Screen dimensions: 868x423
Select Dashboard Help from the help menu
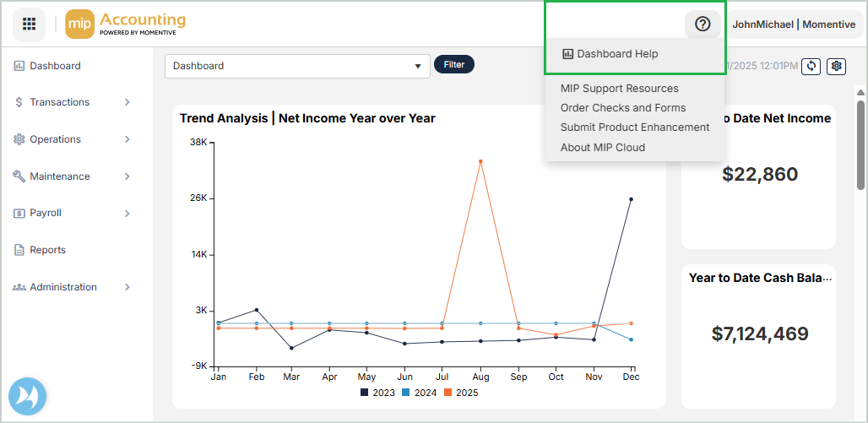tap(616, 54)
